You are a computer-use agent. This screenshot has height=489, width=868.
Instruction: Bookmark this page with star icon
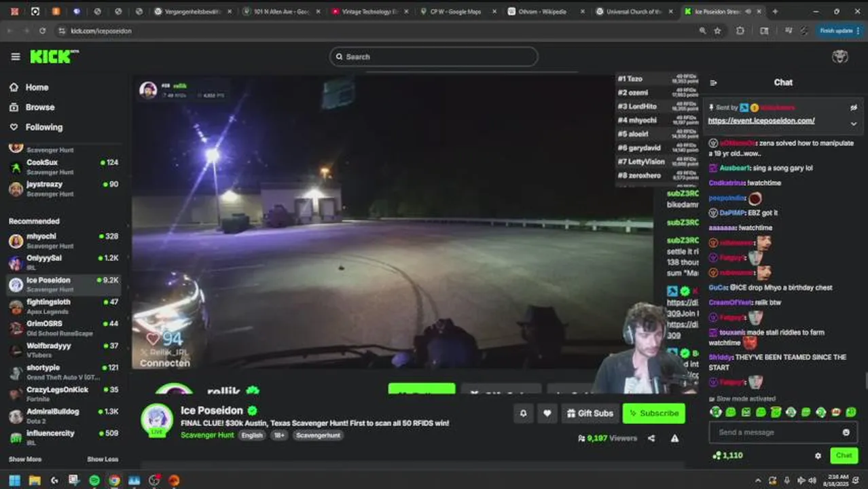point(717,31)
